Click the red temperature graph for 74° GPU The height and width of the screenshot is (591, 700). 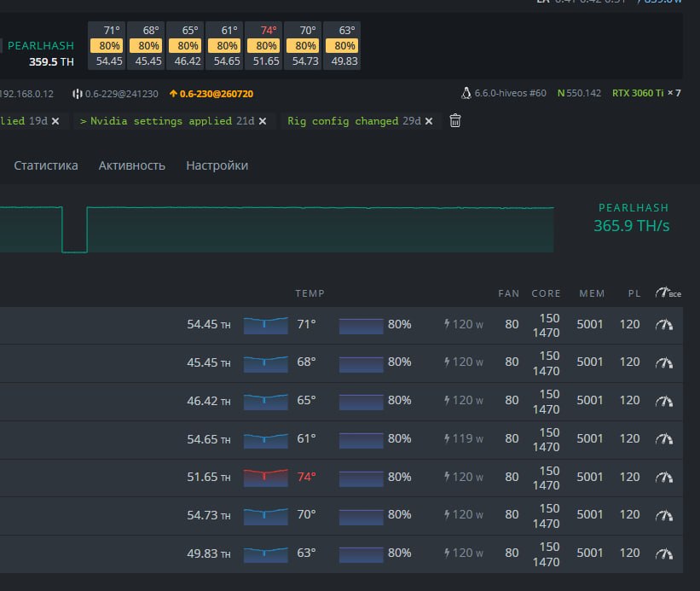click(x=266, y=478)
